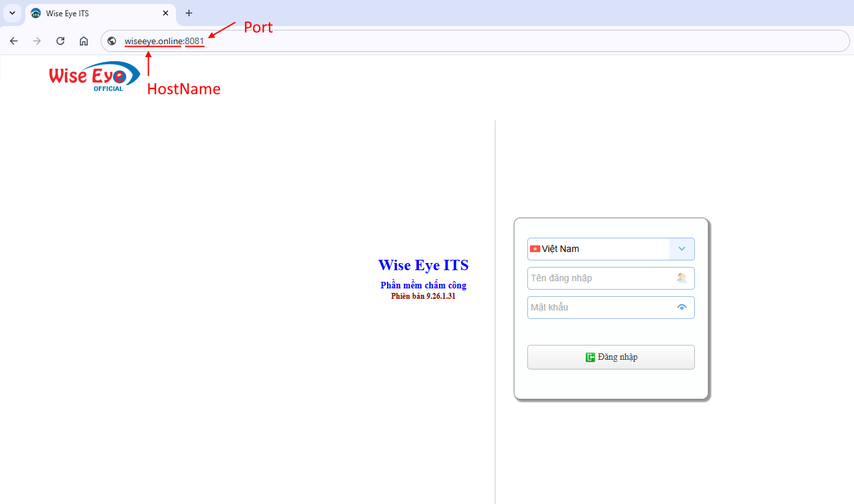The image size is (854, 504).
Task: Expand the language dropdown arrow
Action: coord(681,249)
